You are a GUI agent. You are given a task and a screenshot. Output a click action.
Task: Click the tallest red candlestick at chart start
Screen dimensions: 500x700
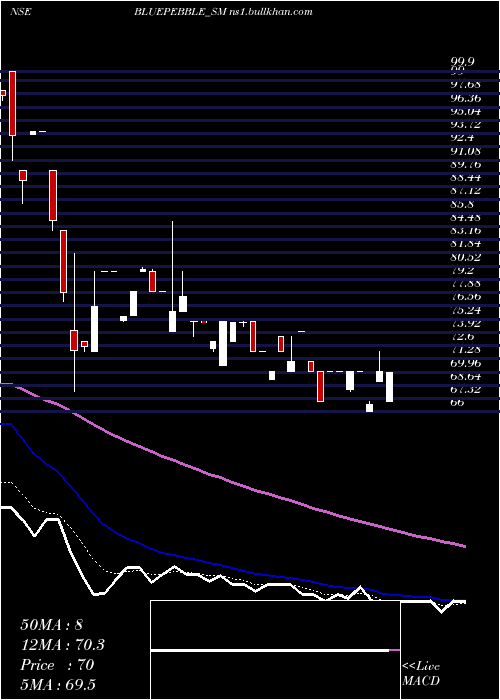[12, 103]
